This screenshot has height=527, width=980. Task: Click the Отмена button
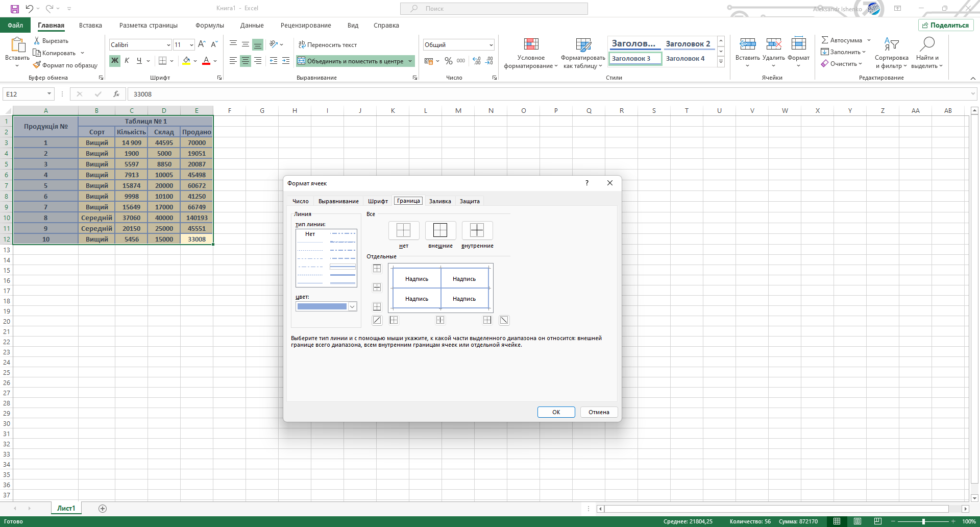coord(598,412)
